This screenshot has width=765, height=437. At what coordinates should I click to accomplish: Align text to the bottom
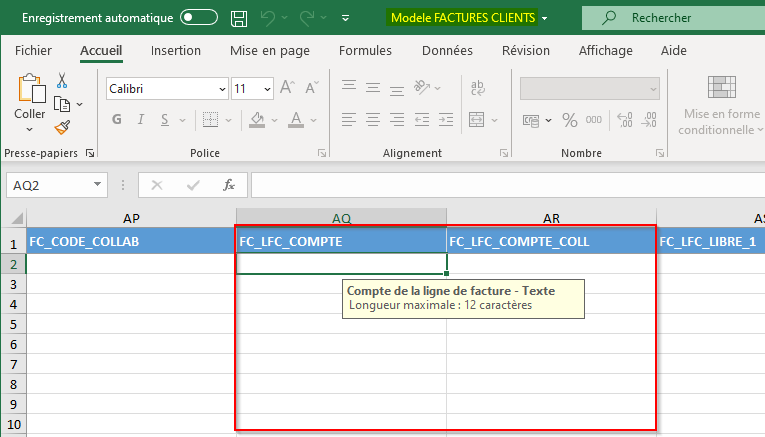(397, 90)
